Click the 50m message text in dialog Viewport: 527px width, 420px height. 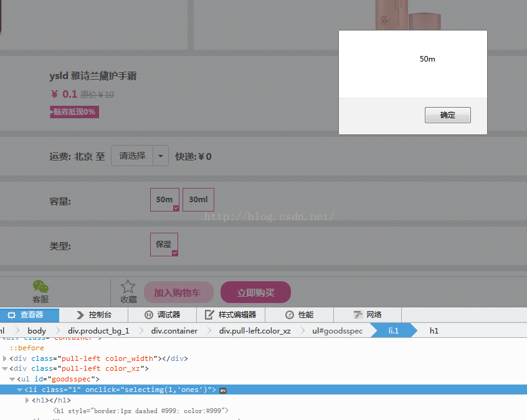point(427,59)
